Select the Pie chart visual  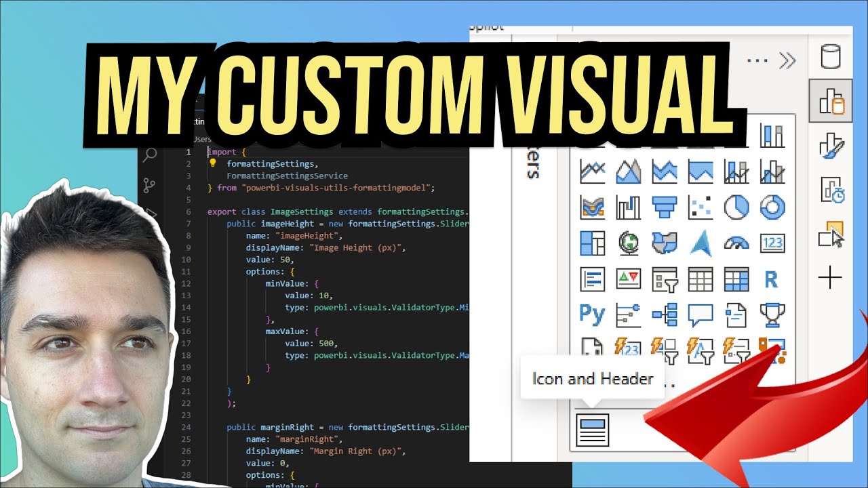pyautogui.click(x=736, y=207)
